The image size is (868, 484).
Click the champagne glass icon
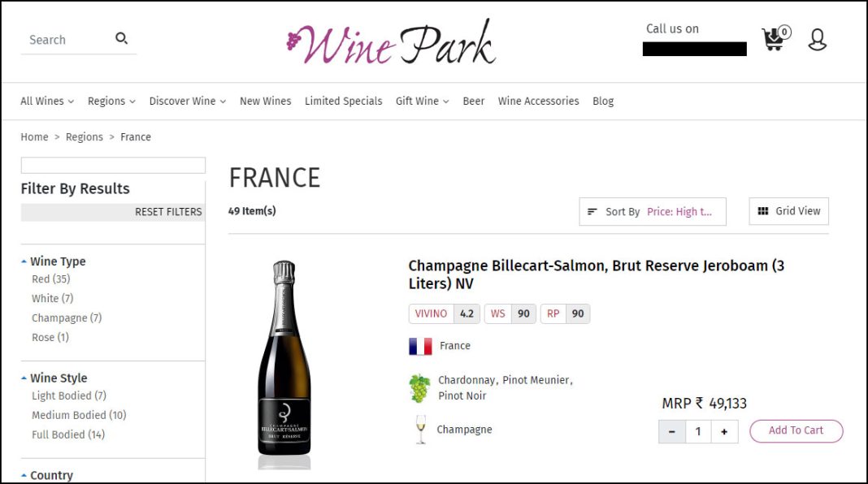tap(420, 430)
